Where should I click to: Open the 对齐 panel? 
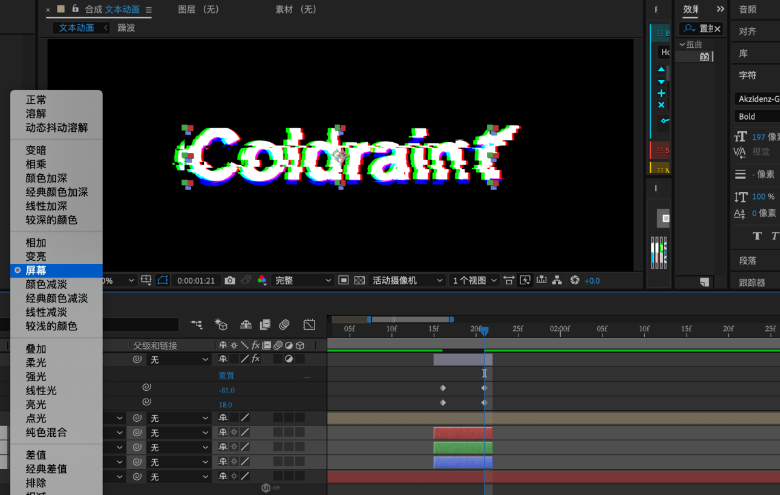point(747,31)
